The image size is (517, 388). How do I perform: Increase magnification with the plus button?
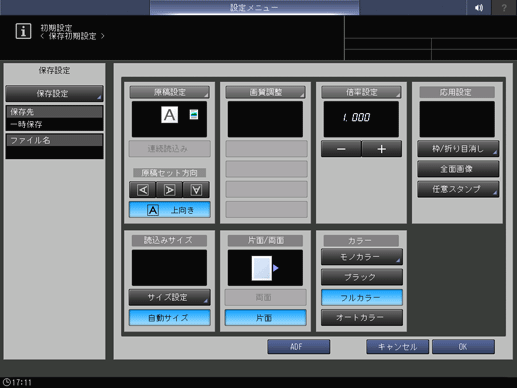click(x=382, y=149)
